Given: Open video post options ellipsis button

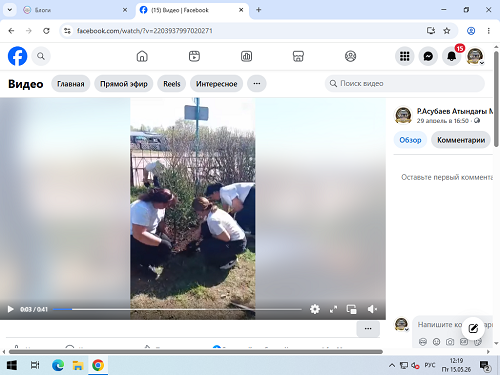Looking at the screenshot, I should pos(368,329).
